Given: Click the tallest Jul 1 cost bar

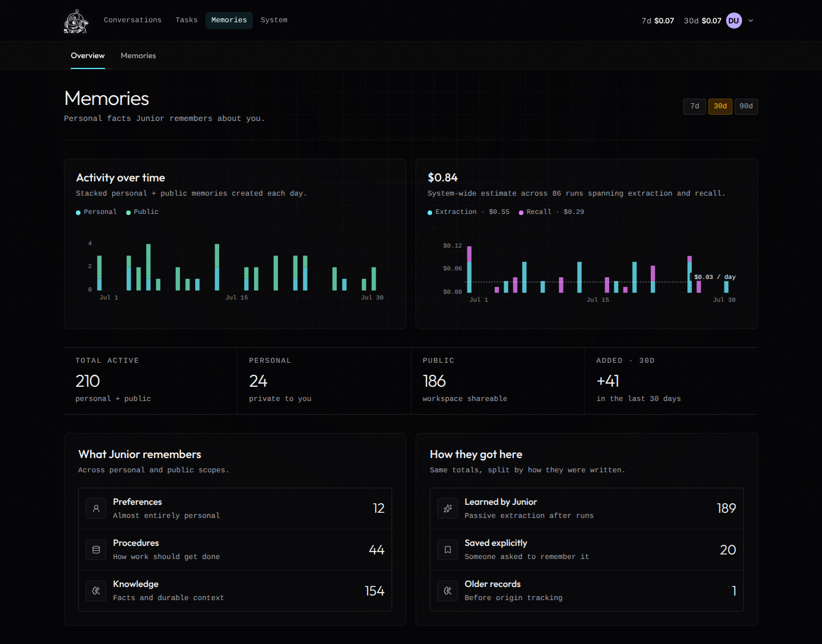Looking at the screenshot, I should pos(469,269).
